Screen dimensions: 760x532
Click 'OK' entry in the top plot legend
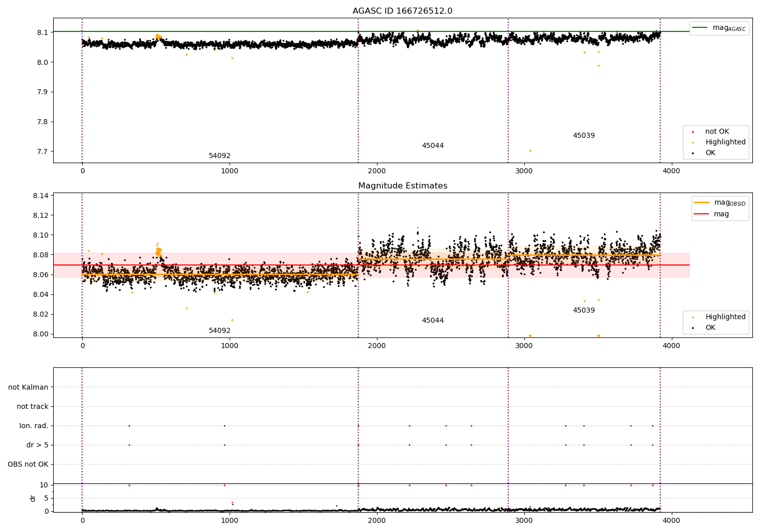[x=710, y=153]
